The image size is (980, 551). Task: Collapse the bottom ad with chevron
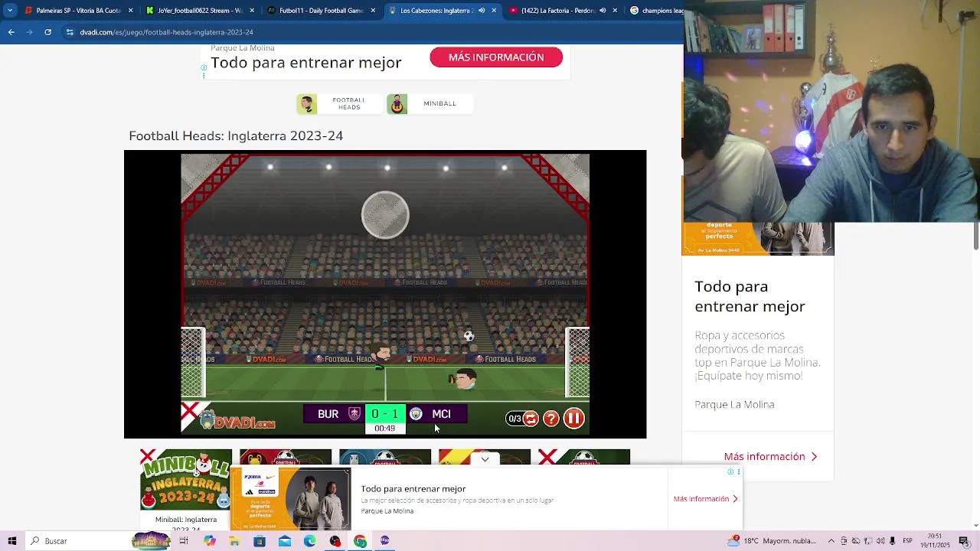[x=485, y=460]
